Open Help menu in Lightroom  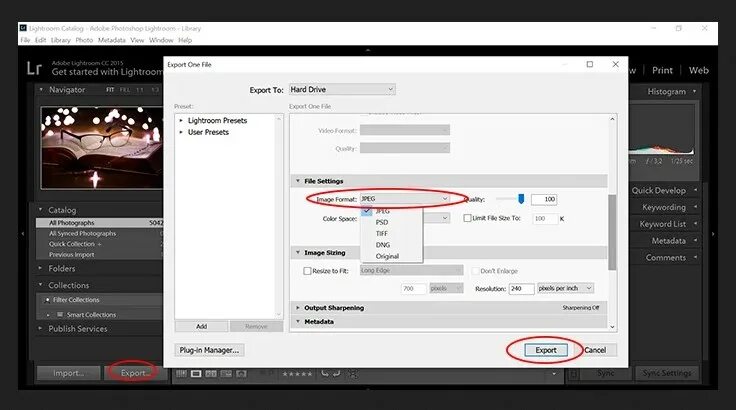click(185, 40)
